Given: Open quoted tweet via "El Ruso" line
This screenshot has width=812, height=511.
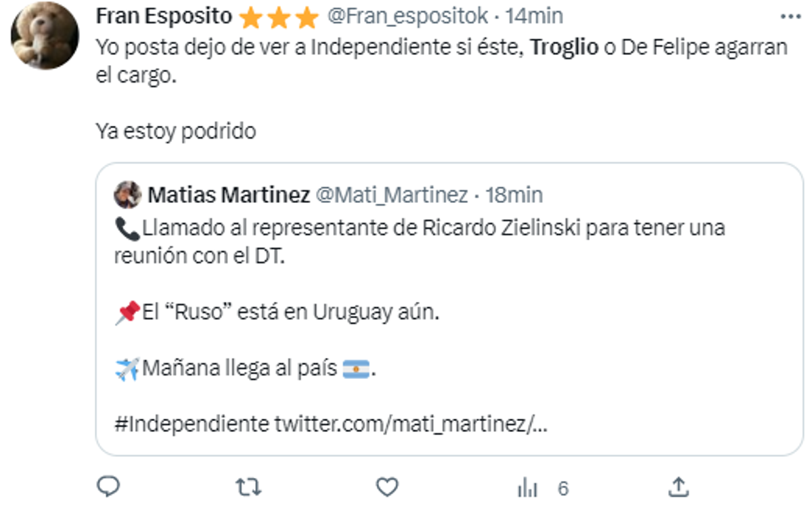Looking at the screenshot, I should click(x=291, y=314).
